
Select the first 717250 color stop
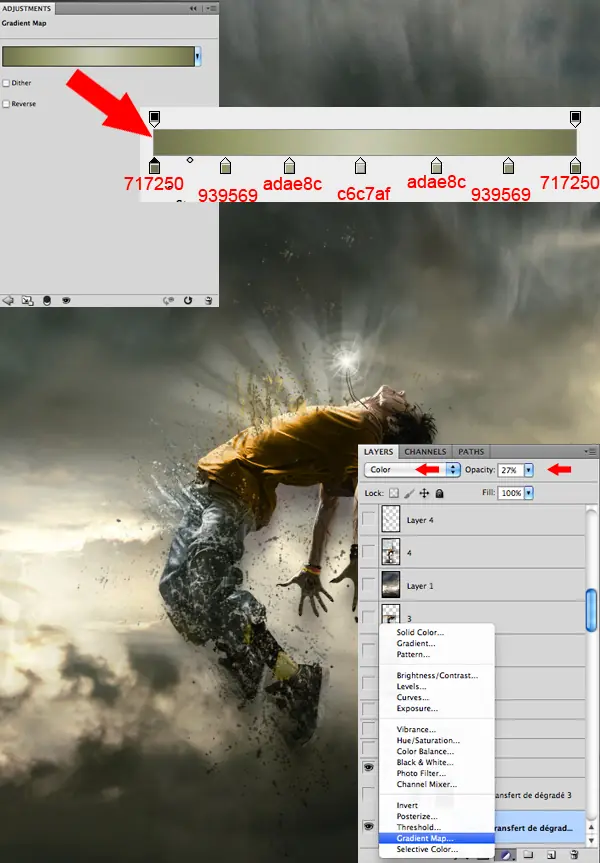click(x=155, y=166)
